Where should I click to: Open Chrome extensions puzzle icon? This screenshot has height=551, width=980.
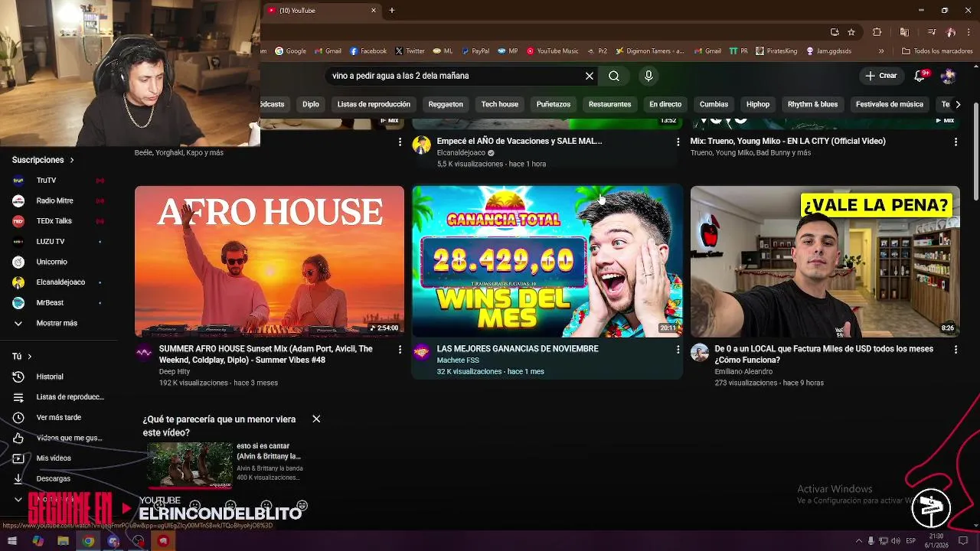877,32
